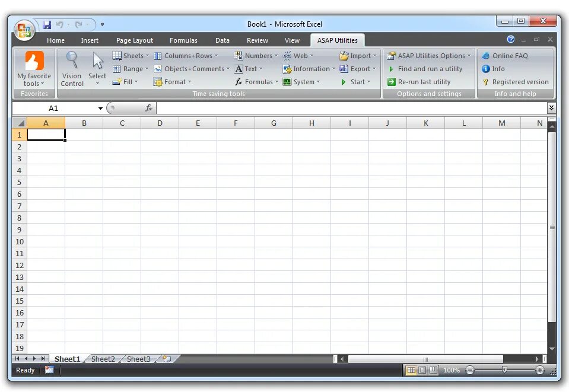Open the Format utilities menu
569x392 pixels.
click(173, 82)
